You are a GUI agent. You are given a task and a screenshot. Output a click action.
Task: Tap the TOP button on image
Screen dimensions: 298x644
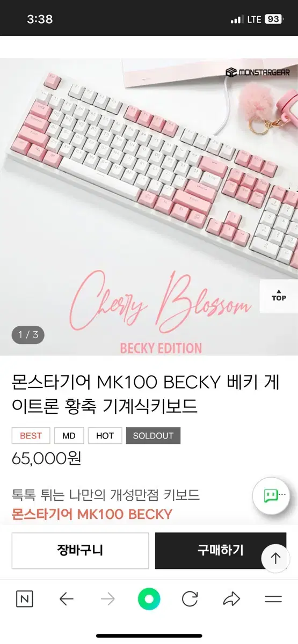point(279,296)
